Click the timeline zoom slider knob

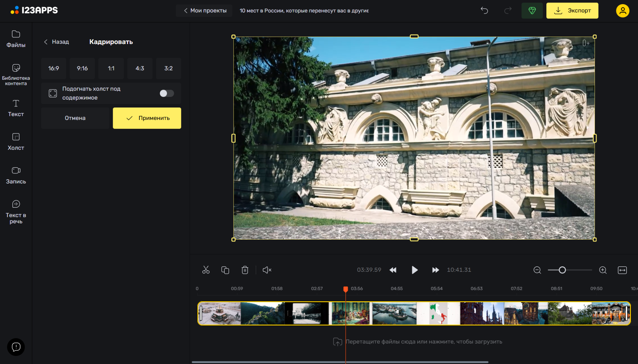[x=562, y=270]
